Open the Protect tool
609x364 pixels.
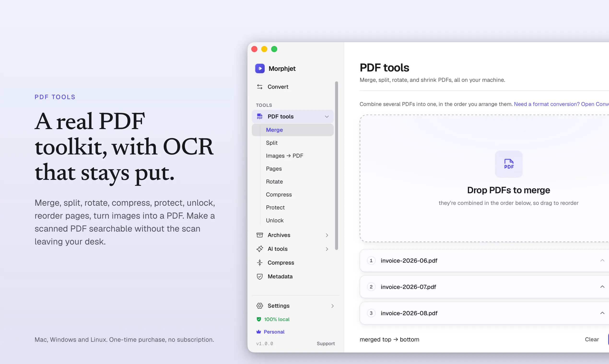tap(293, 208)
